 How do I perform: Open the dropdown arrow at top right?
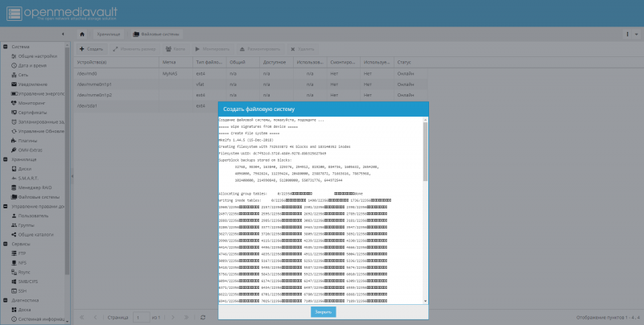click(x=637, y=35)
